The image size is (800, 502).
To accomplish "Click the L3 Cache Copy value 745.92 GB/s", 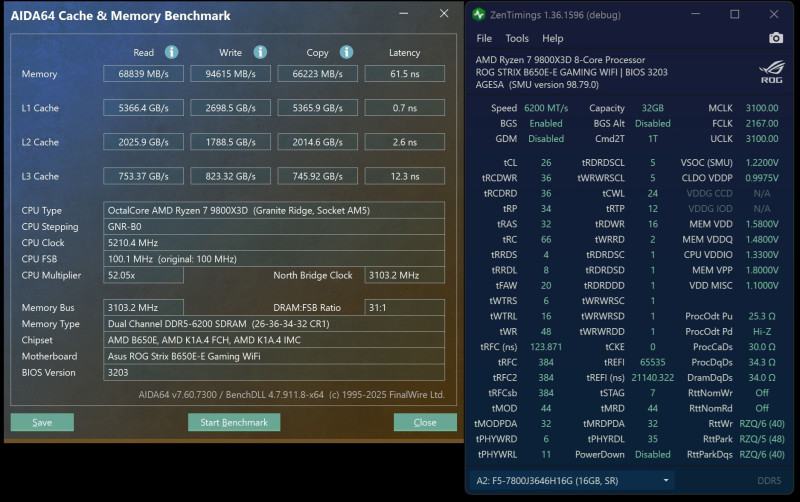I will (317, 177).
